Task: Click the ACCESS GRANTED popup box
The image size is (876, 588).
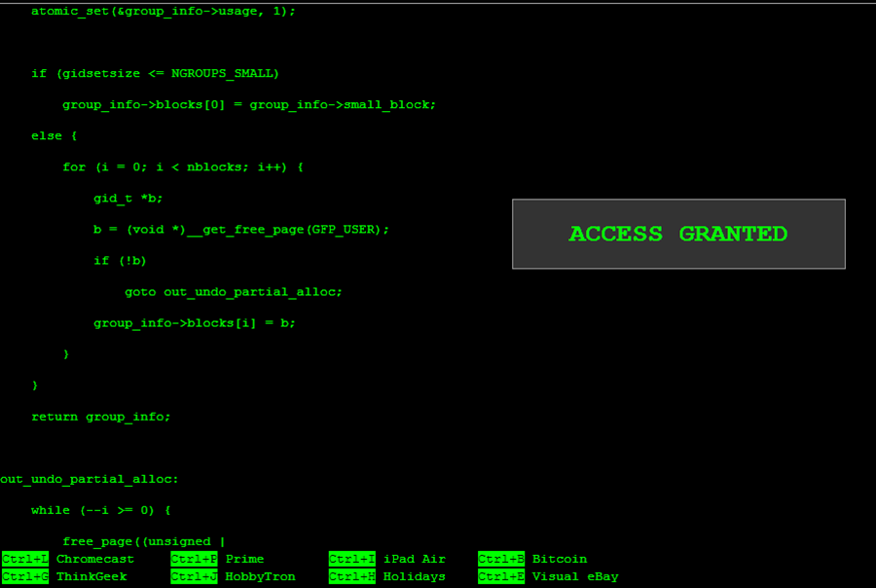Action: 678,234
